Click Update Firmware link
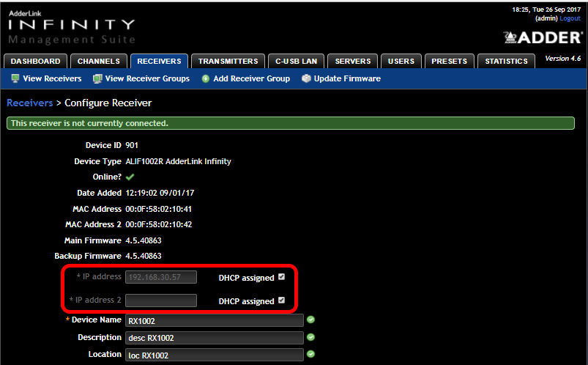588x365 pixels. (347, 78)
